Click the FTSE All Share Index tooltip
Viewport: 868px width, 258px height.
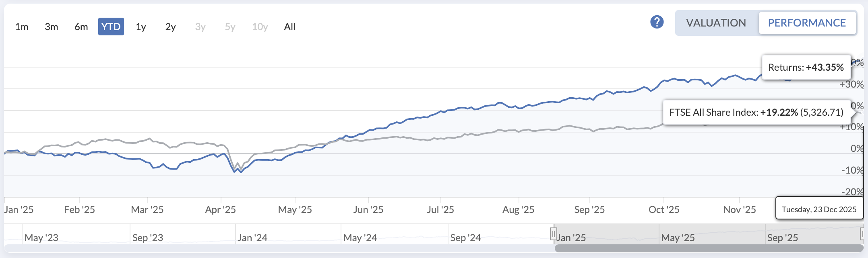click(756, 112)
